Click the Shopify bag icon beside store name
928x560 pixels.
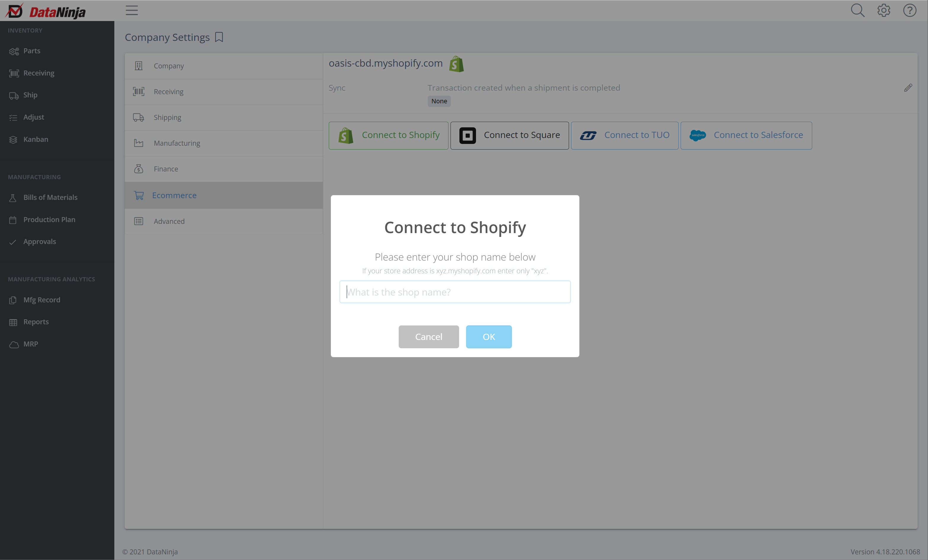point(456,64)
